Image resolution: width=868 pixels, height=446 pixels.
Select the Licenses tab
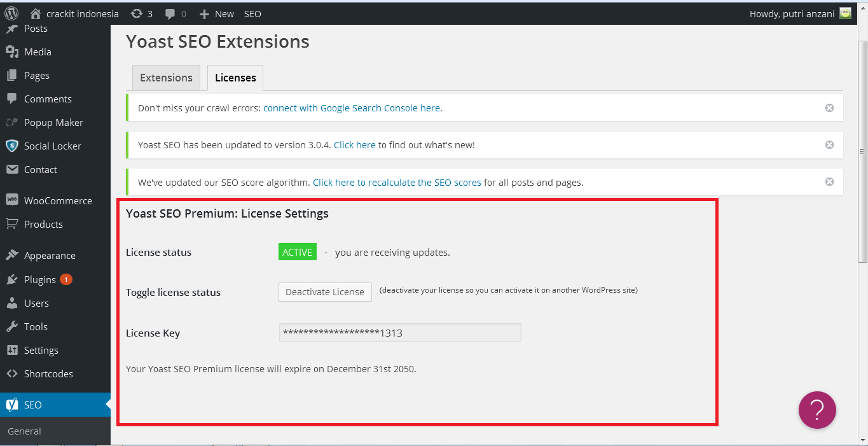pyautogui.click(x=235, y=78)
